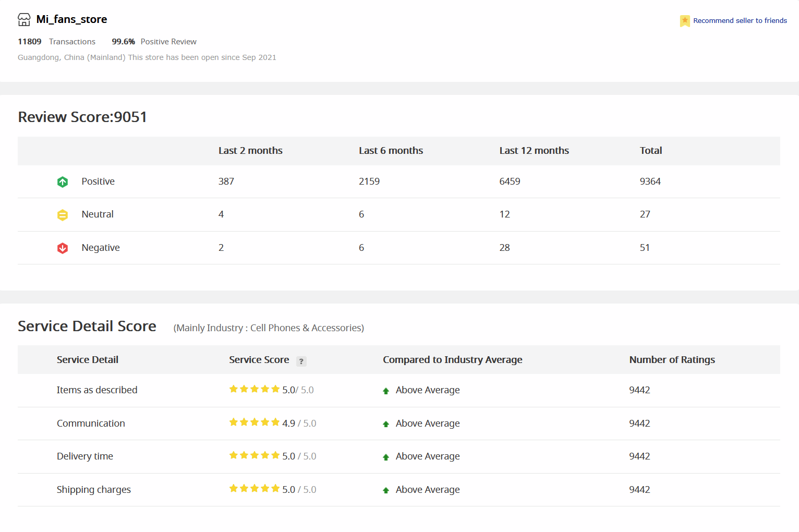Click the yellow Neutral review icon
Viewport: 799px width, 532px height.
tap(63, 215)
